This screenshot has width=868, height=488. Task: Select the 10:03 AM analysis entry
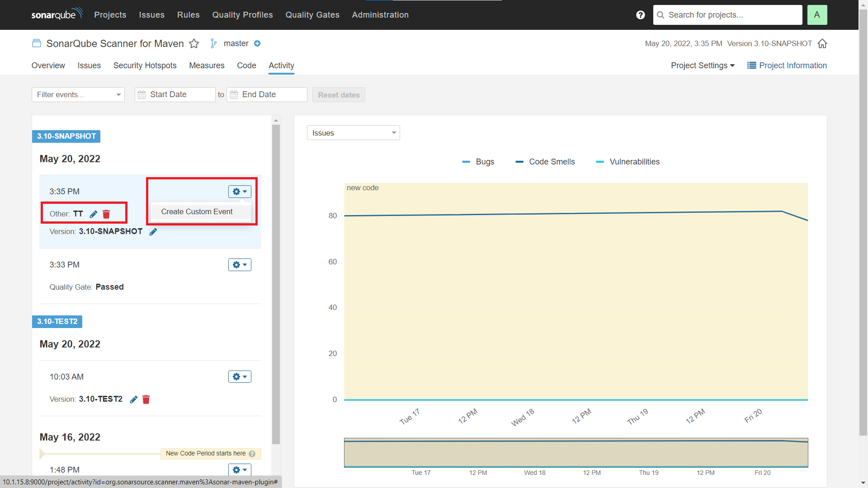pos(150,388)
